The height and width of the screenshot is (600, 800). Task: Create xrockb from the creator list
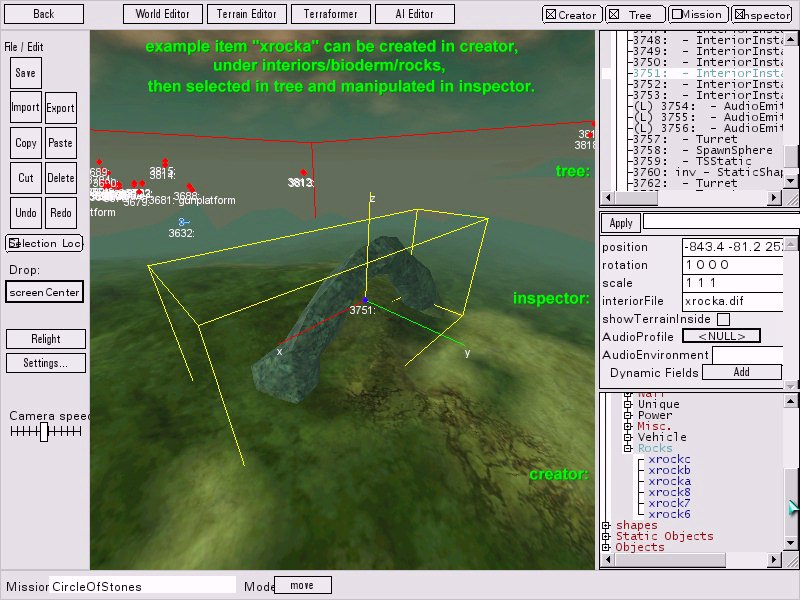[669, 470]
